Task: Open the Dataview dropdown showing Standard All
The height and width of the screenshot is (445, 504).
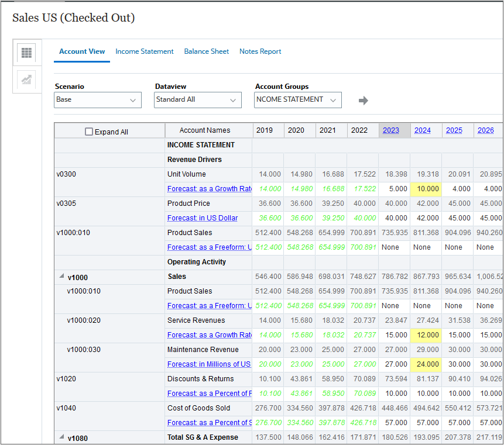Action: [198, 100]
